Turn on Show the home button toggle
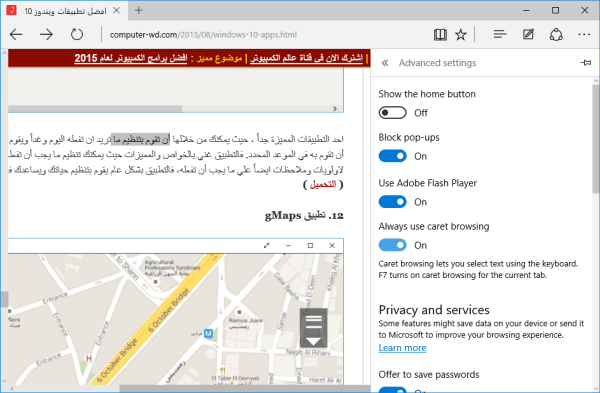The width and height of the screenshot is (600, 393). 392,113
